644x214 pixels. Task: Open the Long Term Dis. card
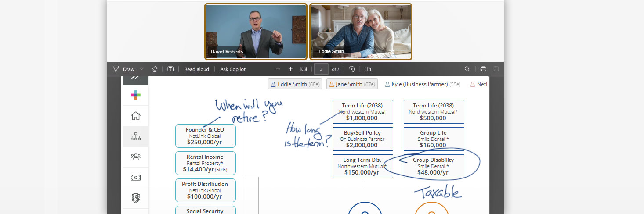pyautogui.click(x=363, y=166)
